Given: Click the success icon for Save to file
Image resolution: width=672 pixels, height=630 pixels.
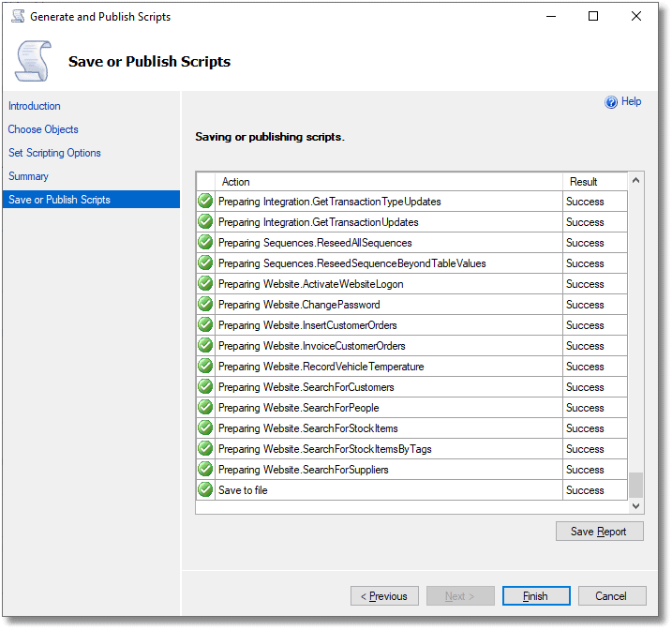Looking at the screenshot, I should coord(205,489).
